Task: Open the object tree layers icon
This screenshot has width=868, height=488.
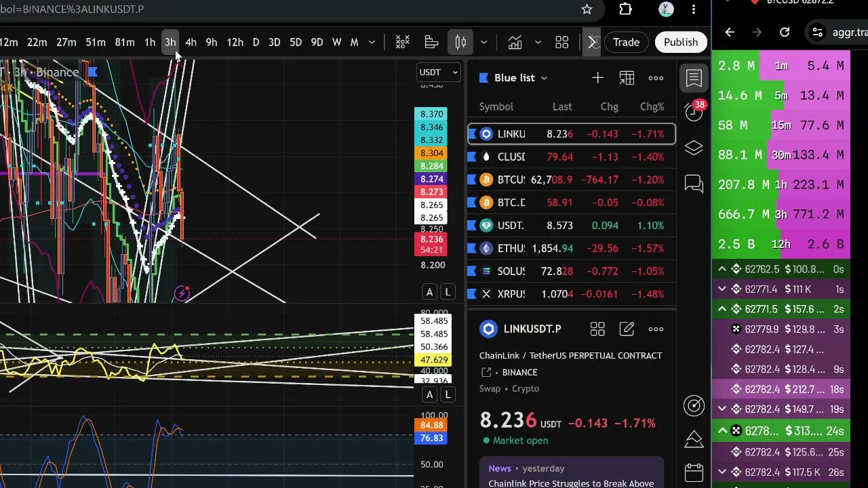Action: [694, 148]
